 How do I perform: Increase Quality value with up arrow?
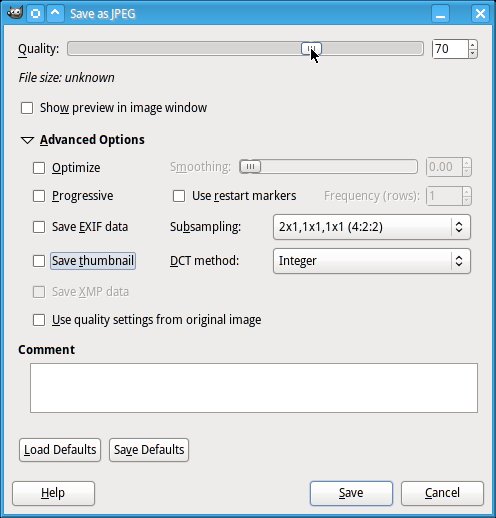pyautogui.click(x=473, y=45)
